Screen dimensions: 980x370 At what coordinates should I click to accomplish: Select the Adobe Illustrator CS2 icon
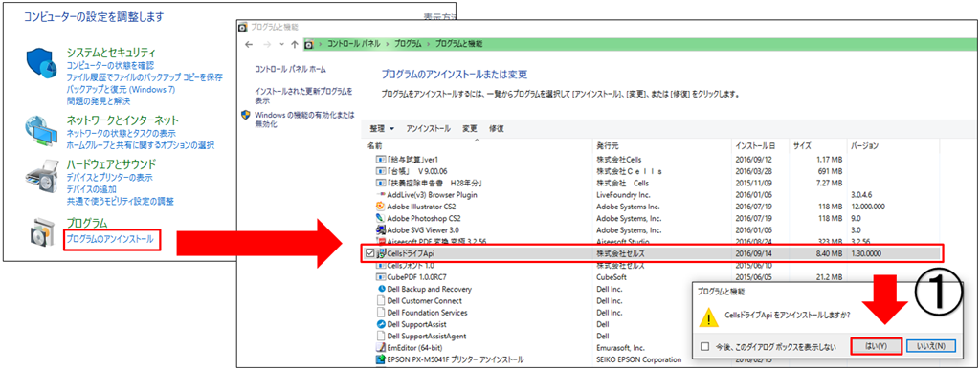[x=380, y=206]
